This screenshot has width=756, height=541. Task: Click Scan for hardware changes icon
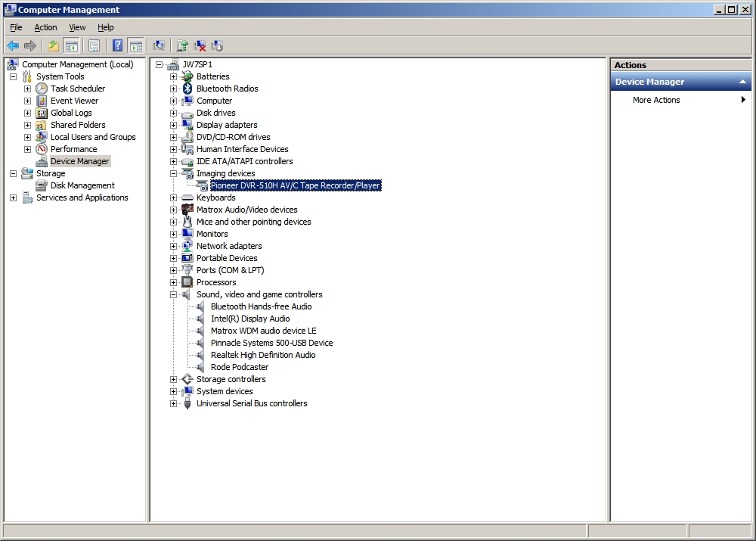159,46
